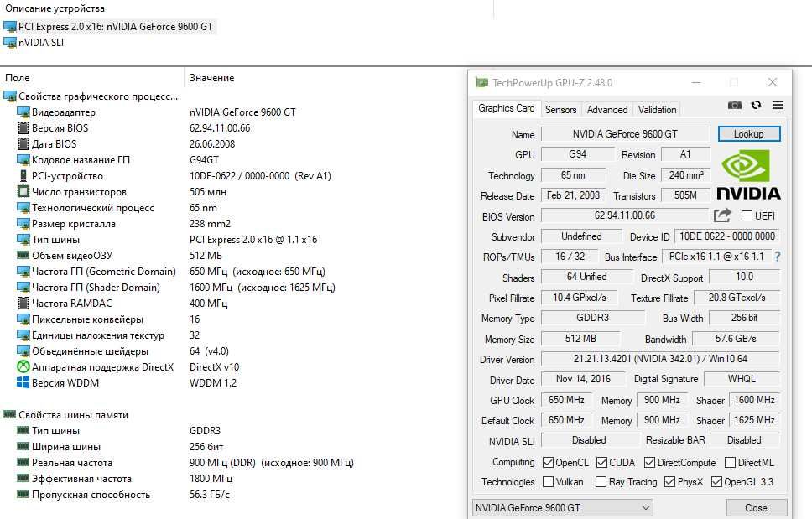Click value 26.06.2008
The height and width of the screenshot is (519, 812).
coord(212,144)
